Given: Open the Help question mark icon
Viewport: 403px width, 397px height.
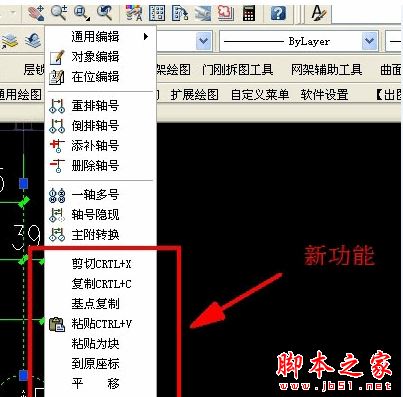Looking at the screenshot, I should point(278,13).
